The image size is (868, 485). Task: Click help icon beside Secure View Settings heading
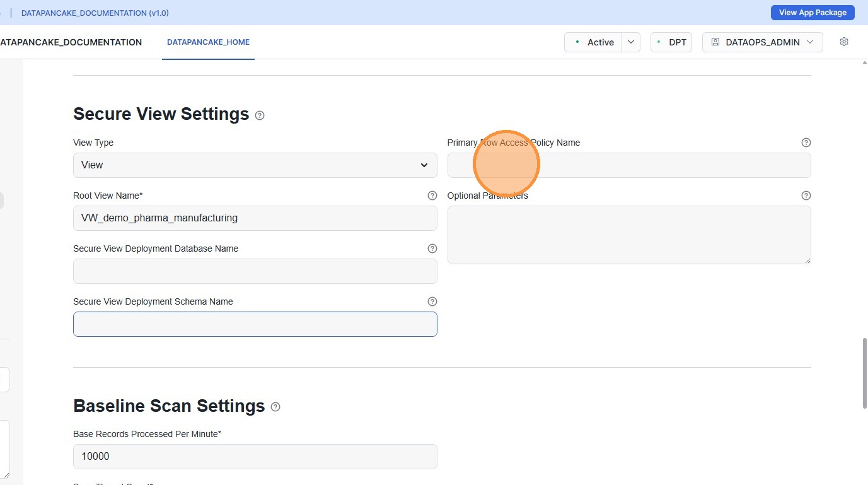[260, 115]
